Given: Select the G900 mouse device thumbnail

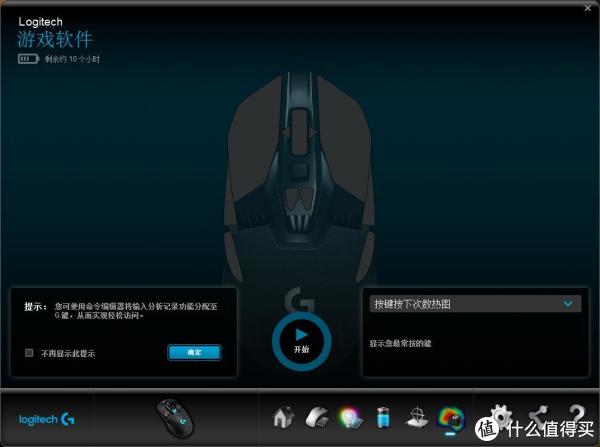Looking at the screenshot, I should pyautogui.click(x=175, y=418).
